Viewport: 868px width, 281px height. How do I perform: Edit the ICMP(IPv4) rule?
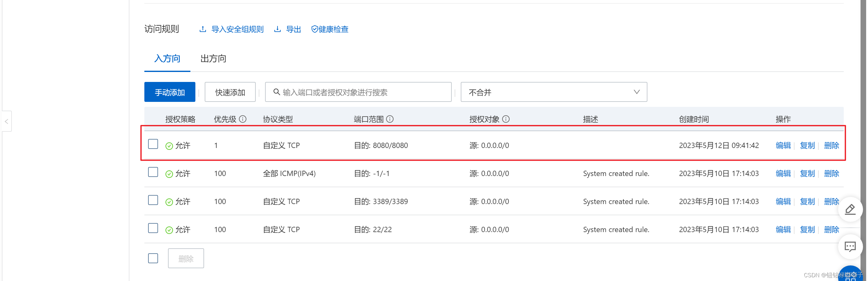(783, 174)
